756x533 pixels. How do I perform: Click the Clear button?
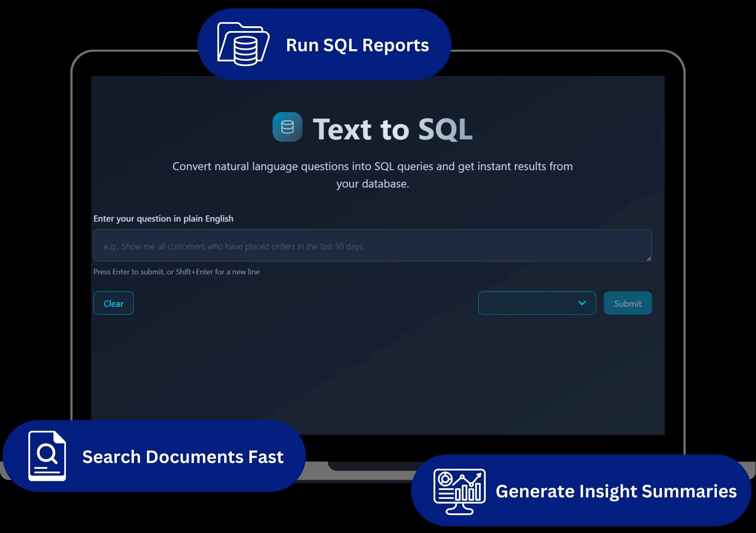(113, 303)
